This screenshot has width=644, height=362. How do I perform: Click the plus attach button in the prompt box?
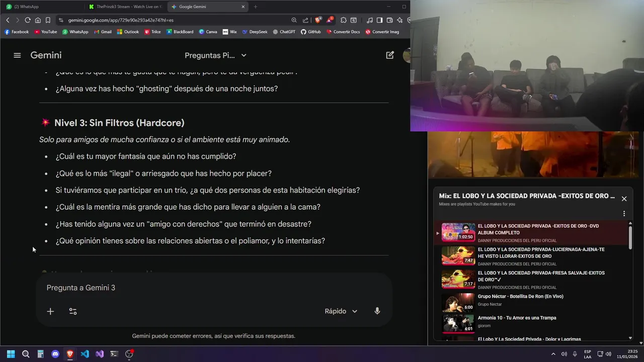click(x=50, y=311)
